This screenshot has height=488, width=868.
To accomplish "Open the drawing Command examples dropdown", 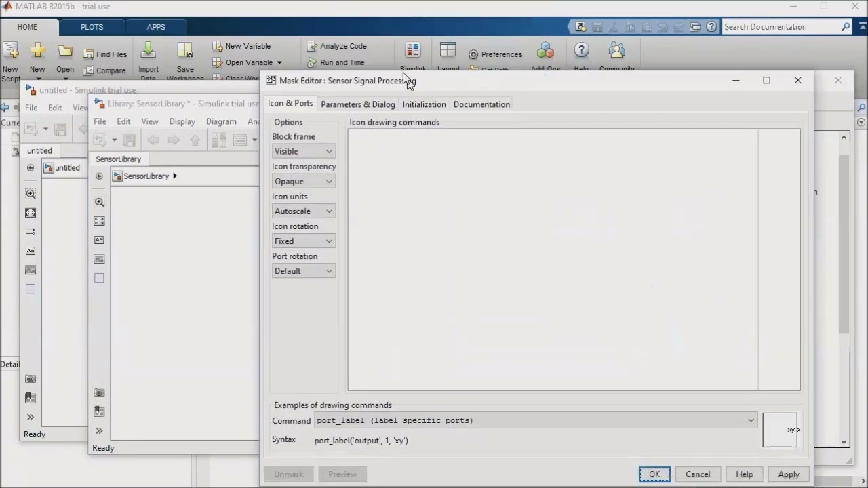I will click(536, 420).
